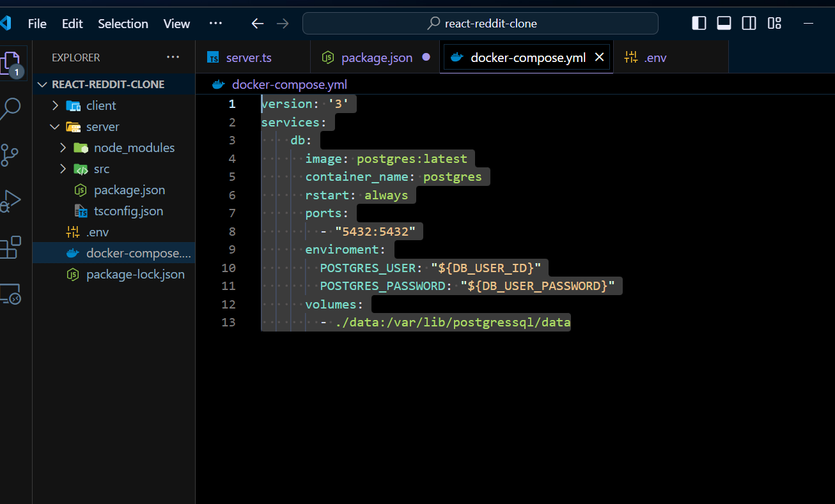The height and width of the screenshot is (504, 835).
Task: Expand the client folder
Action: (x=55, y=105)
